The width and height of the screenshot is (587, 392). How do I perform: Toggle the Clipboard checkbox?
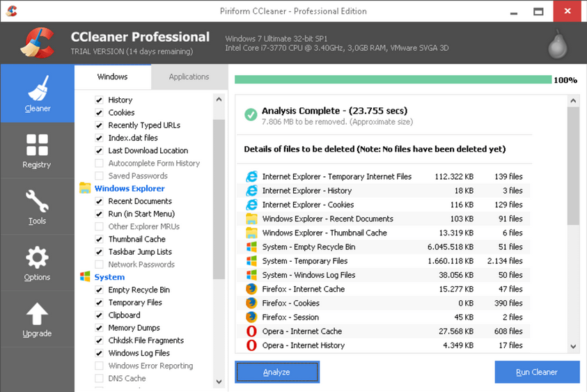(99, 315)
